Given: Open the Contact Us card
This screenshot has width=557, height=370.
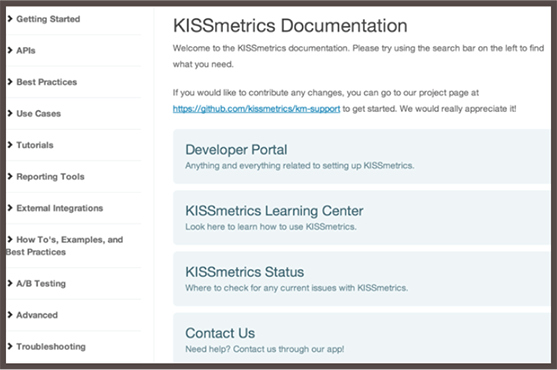Looking at the screenshot, I should [x=362, y=338].
